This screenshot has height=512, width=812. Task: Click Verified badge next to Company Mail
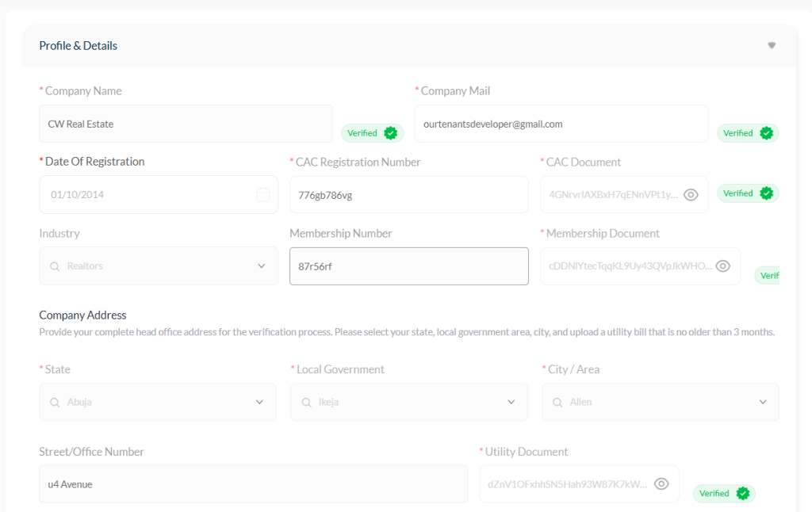point(748,133)
